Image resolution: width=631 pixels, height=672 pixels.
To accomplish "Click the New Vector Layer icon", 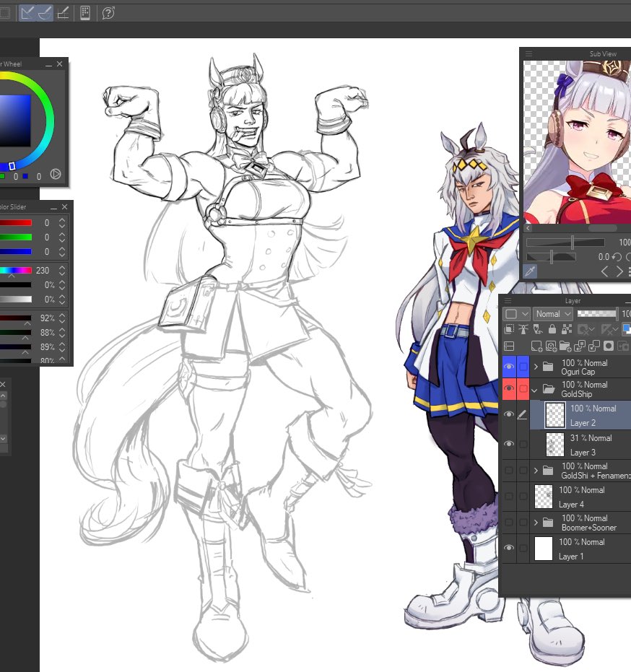I will [552, 346].
